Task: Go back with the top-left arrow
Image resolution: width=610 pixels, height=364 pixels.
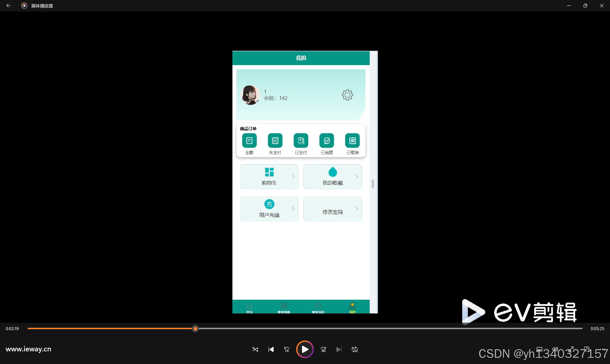Action: pyautogui.click(x=8, y=6)
